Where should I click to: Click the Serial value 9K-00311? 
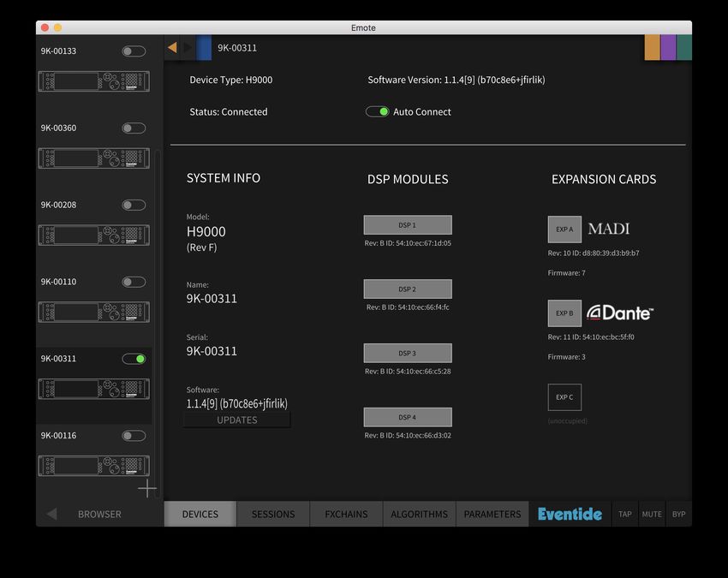point(212,351)
